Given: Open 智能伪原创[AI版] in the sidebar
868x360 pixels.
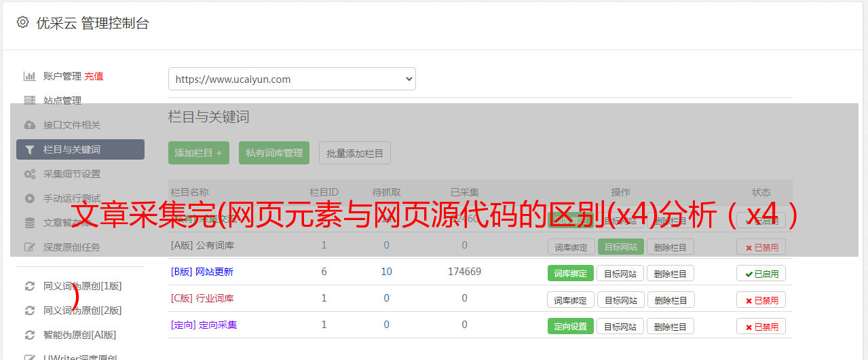Looking at the screenshot, I should coord(80,335).
